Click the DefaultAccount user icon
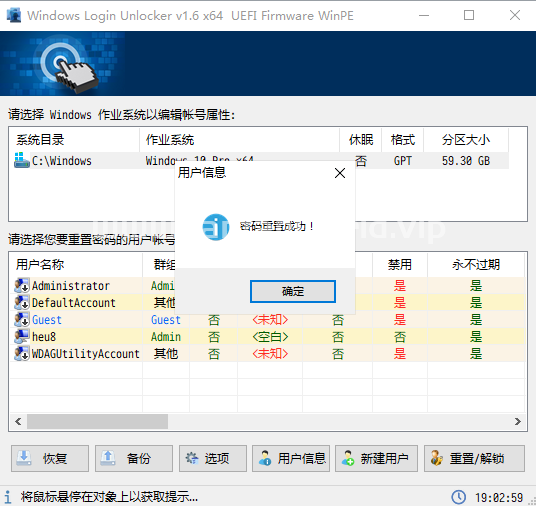 coord(22,303)
